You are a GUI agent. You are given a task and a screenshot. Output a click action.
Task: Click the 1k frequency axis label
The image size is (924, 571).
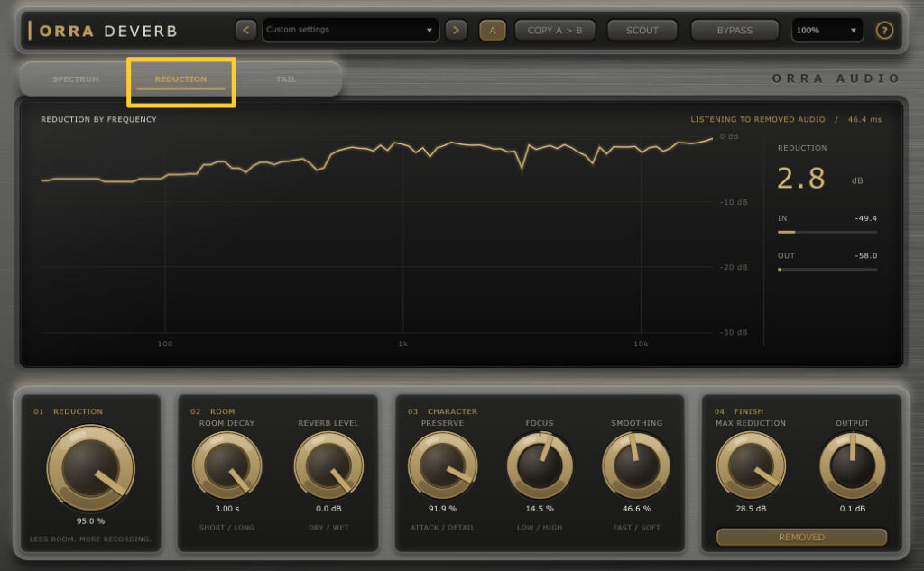(403, 344)
